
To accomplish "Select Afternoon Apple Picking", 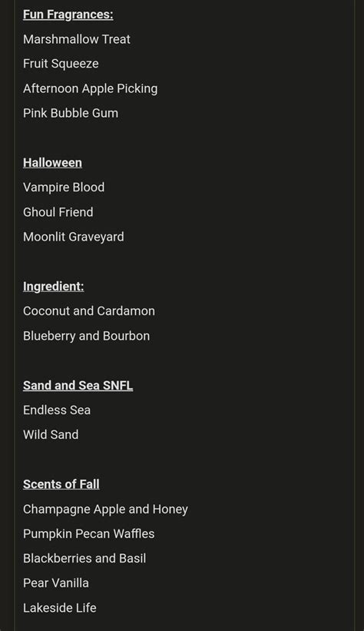I will [x=90, y=88].
